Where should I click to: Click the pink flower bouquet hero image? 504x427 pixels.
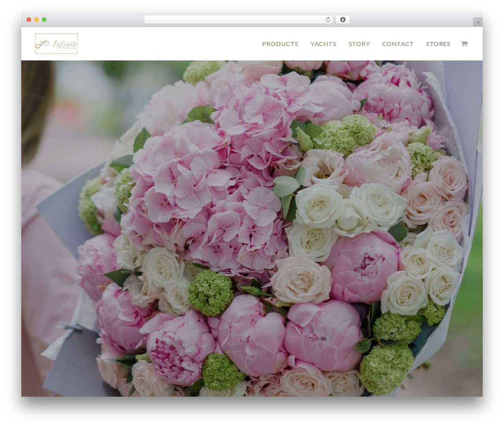(x=252, y=228)
